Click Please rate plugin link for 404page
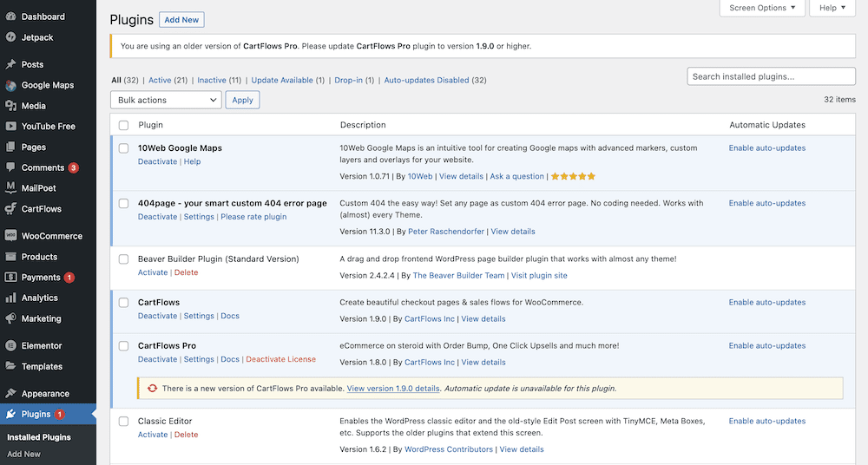The image size is (868, 465). click(x=253, y=216)
